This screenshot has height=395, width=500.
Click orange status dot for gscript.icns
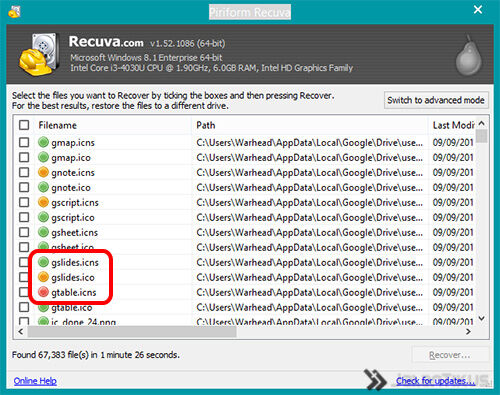click(43, 202)
